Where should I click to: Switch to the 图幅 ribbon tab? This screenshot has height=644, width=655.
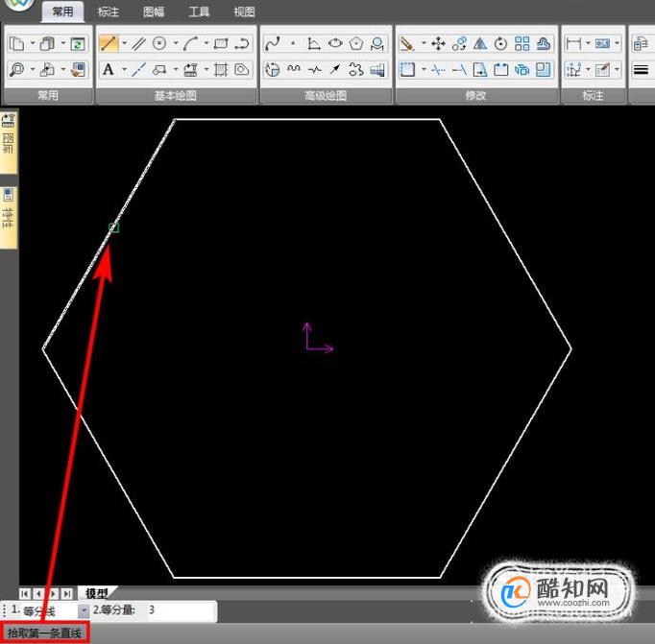154,12
